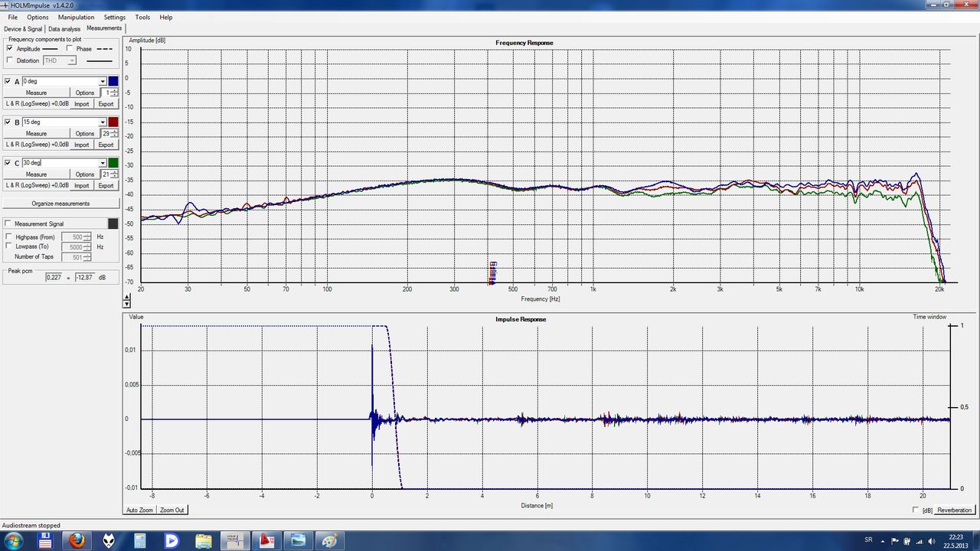Screen dimensions: 980x551
Task: Switch to the Data analysis tab
Action: tap(64, 29)
